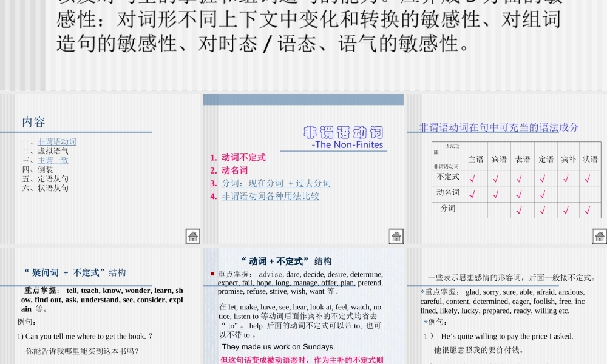Select the 四、倒装 list entry
607x364 pixels.
point(38,169)
